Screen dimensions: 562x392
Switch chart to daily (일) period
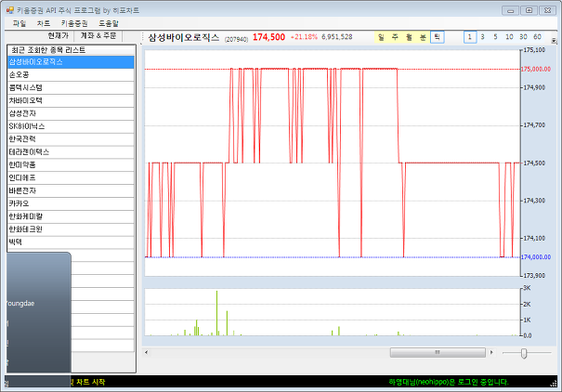pyautogui.click(x=382, y=37)
